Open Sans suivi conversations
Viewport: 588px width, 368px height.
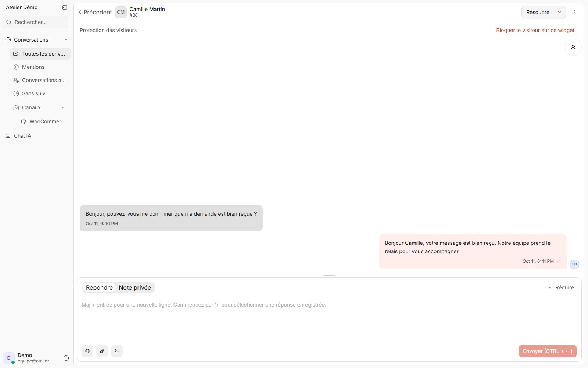coord(40,93)
